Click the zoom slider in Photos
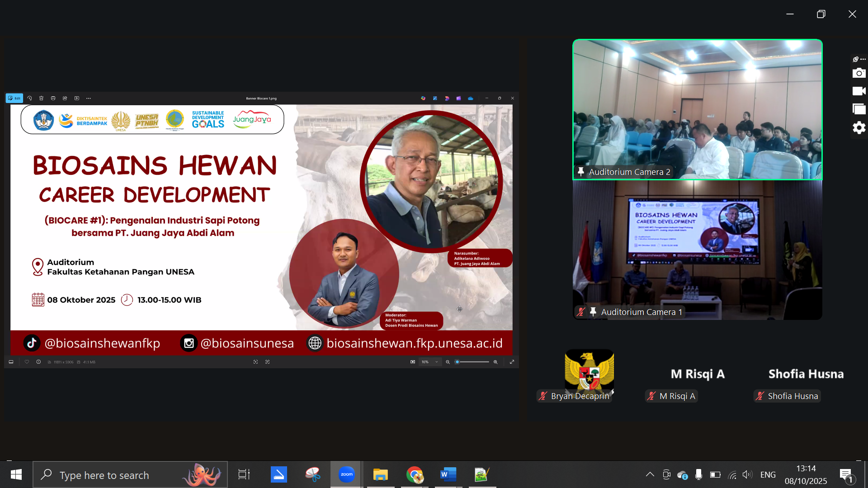868x488 pixels. coord(472,362)
